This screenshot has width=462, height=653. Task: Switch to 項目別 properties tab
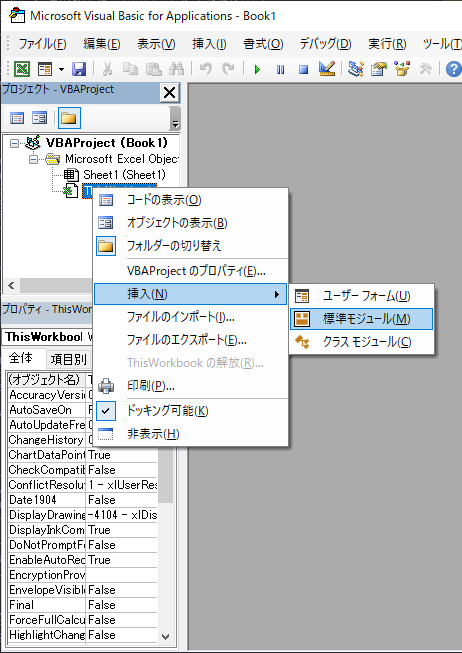point(68,359)
